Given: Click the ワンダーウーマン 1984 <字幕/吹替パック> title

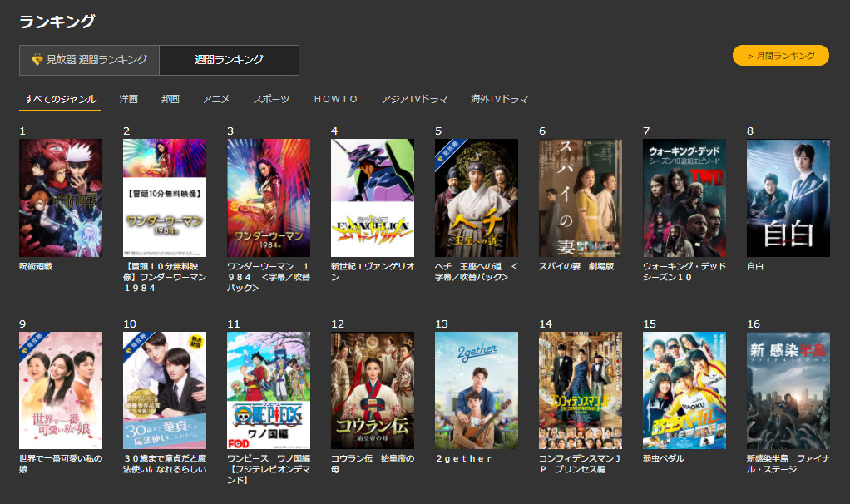Looking at the screenshot, I should pos(269,277).
